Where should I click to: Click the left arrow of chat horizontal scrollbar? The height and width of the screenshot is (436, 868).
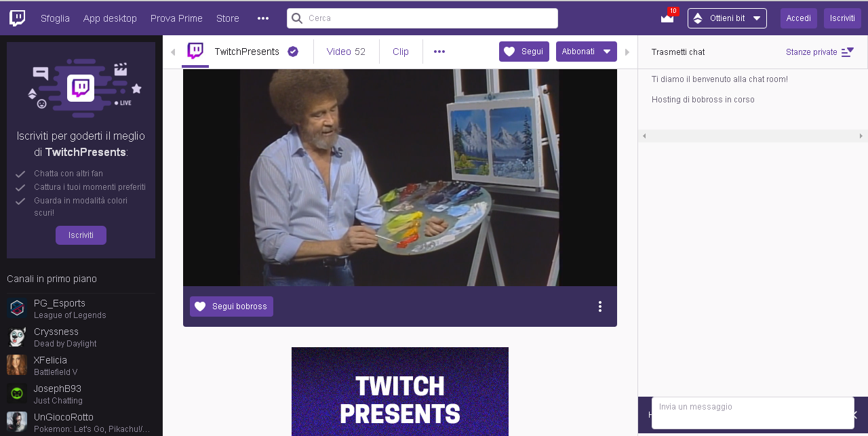tap(644, 136)
